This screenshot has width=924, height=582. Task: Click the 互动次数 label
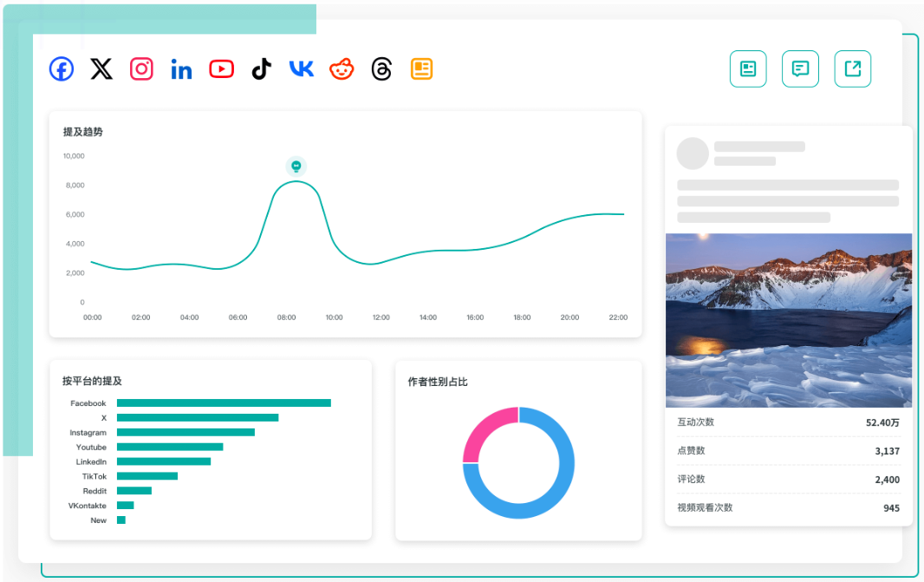[x=695, y=422]
